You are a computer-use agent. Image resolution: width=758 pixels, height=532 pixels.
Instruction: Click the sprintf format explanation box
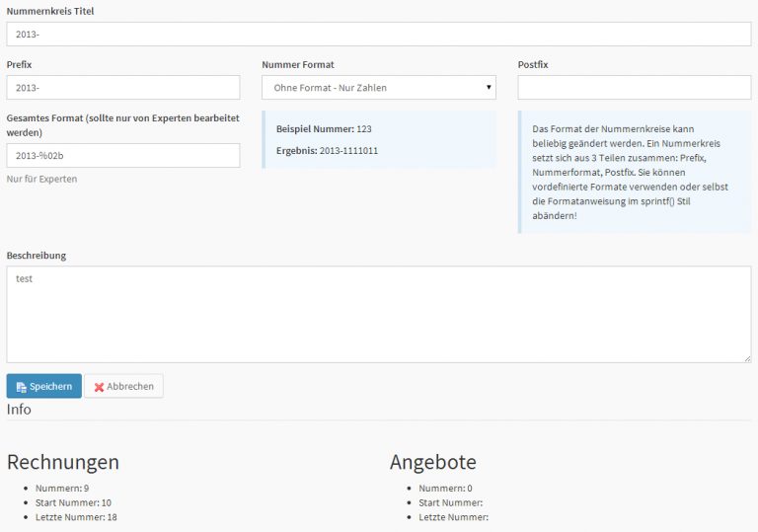[635, 172]
